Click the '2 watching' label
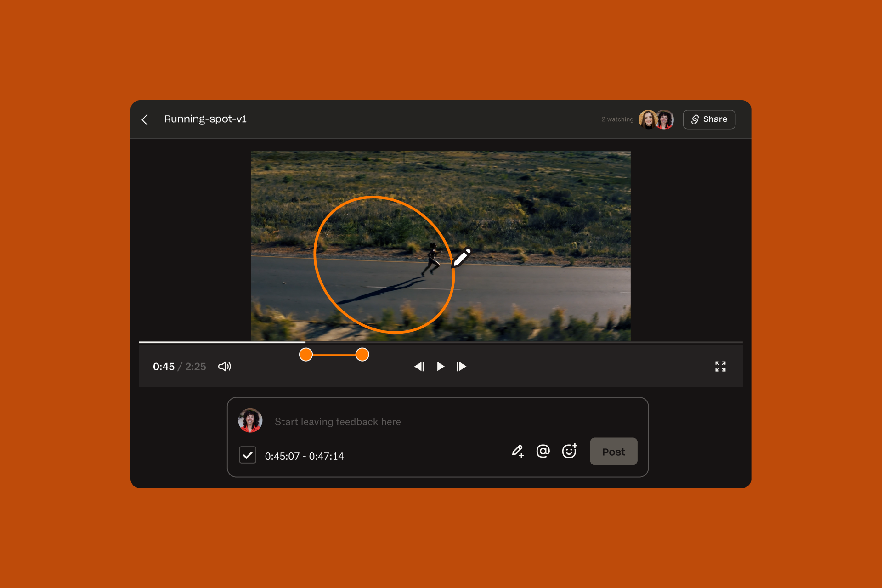The width and height of the screenshot is (882, 588). coord(617,119)
